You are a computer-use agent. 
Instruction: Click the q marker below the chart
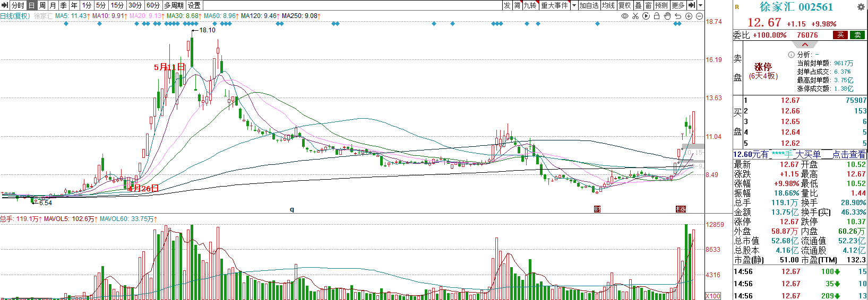(x=292, y=209)
